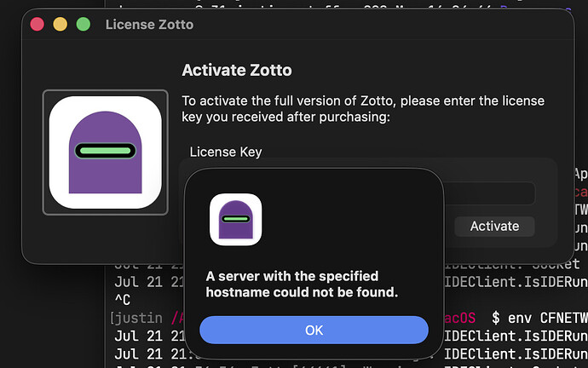Minimize the License Zotto window
Image resolution: width=588 pixels, height=368 pixels.
[61, 25]
